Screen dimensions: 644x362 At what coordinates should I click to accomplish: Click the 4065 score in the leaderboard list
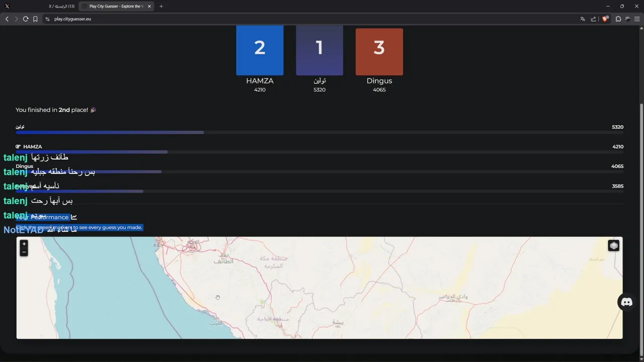click(617, 166)
